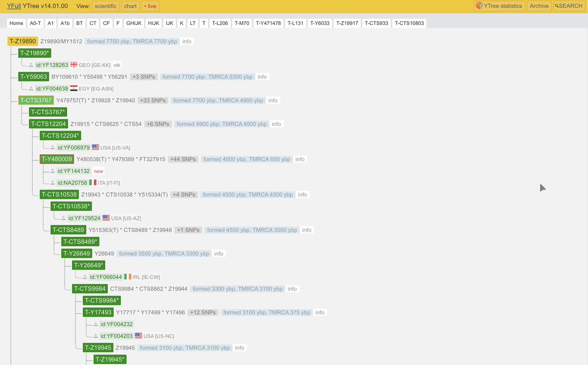Viewport: 588px width, 365px height.
Task: Click USA flag beside id:YF004203
Action: [139, 336]
